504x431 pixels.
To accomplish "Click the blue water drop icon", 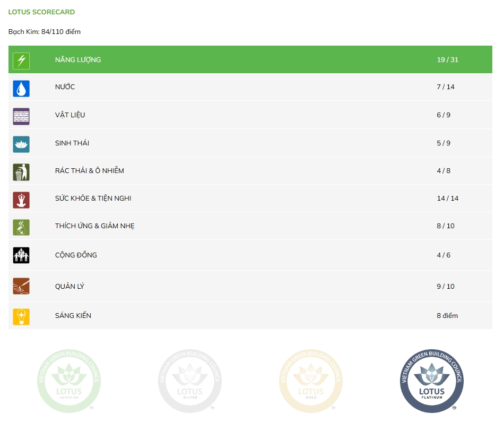I will [x=21, y=88].
